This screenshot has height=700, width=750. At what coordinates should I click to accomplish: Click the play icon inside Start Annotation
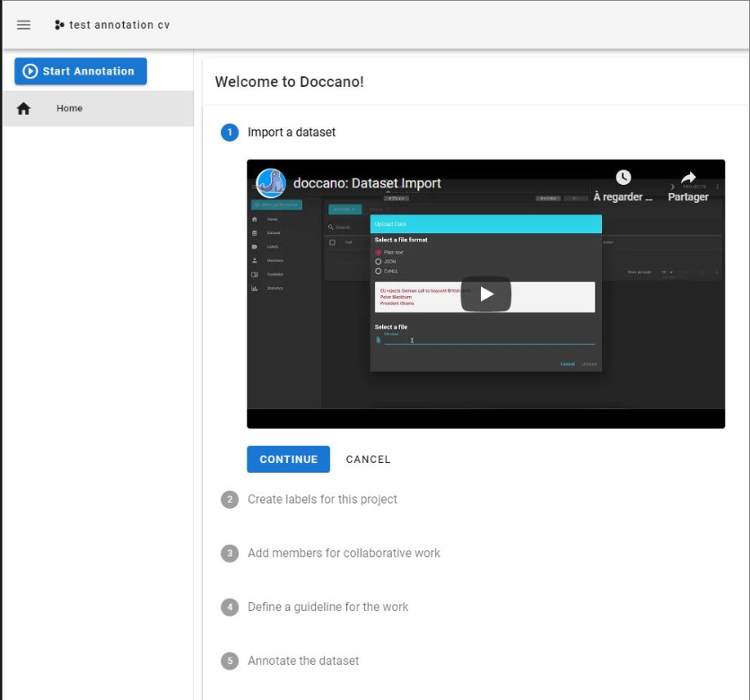point(29,72)
